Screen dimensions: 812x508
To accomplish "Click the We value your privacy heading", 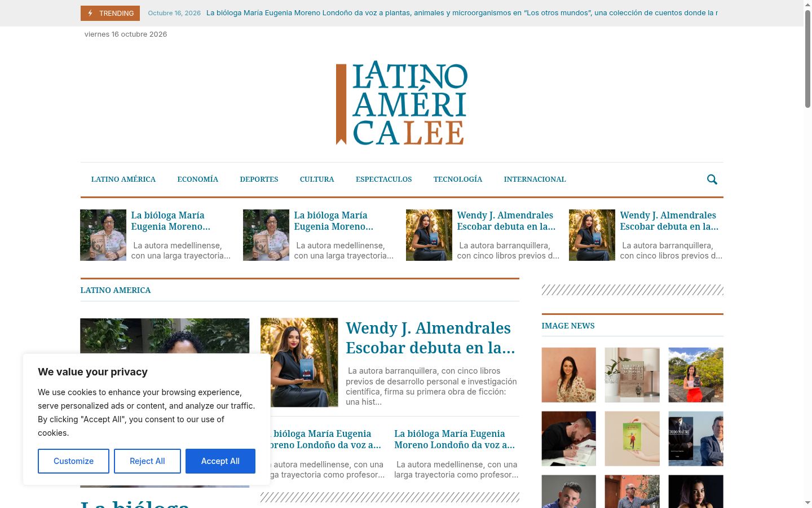I will coord(92,372).
